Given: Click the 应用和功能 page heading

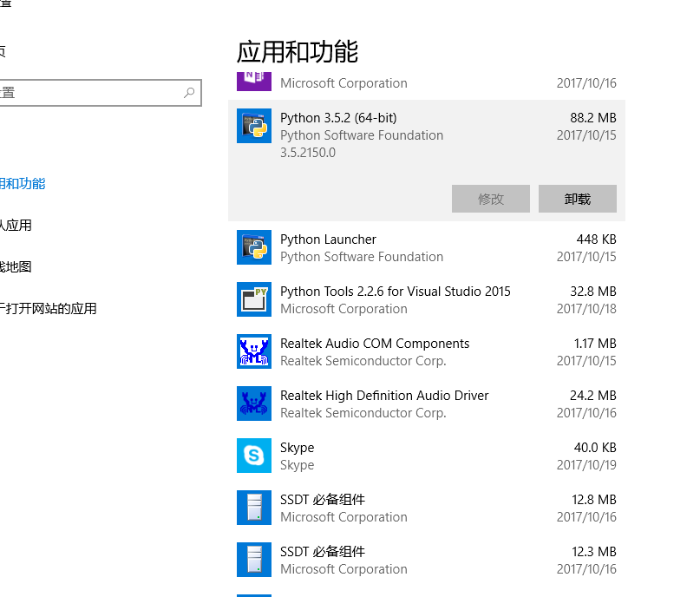Looking at the screenshot, I should pyautogui.click(x=298, y=52).
